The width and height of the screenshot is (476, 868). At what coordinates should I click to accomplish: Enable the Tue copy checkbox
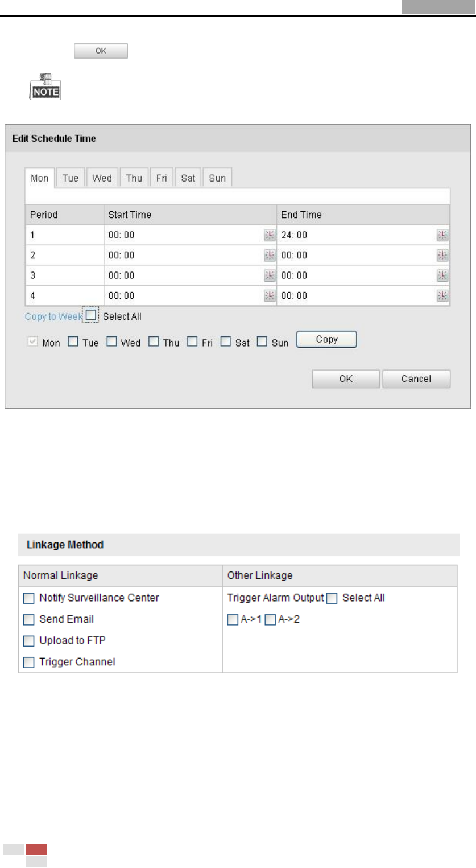[73, 343]
